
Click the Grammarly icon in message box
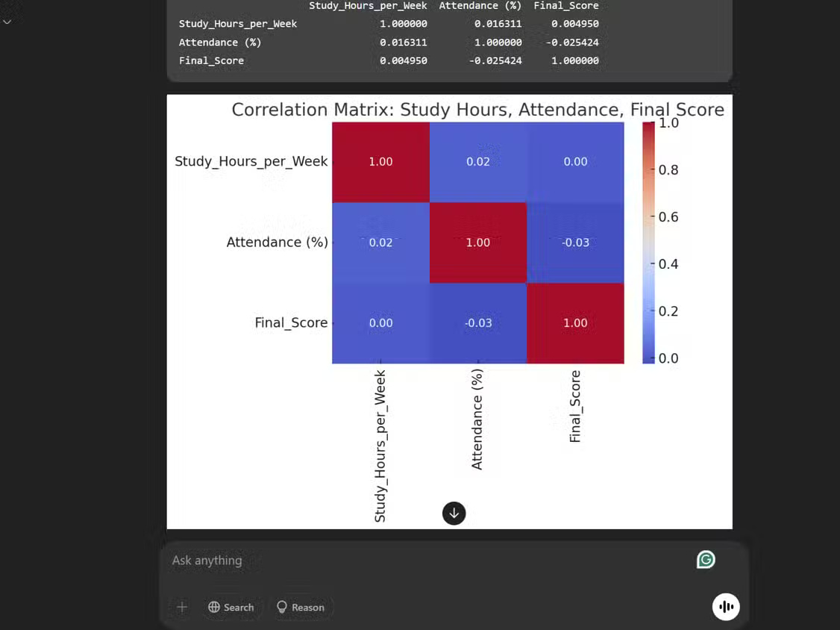(x=706, y=560)
